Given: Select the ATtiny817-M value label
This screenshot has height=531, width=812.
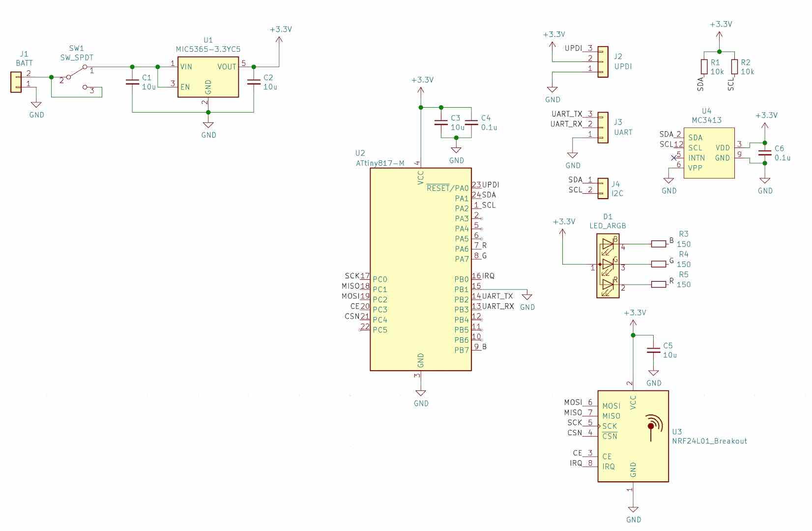Looking at the screenshot, I should point(380,163).
